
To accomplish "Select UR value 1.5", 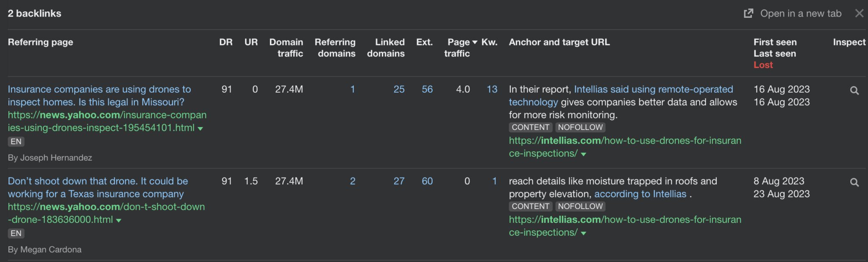I will click(x=251, y=181).
